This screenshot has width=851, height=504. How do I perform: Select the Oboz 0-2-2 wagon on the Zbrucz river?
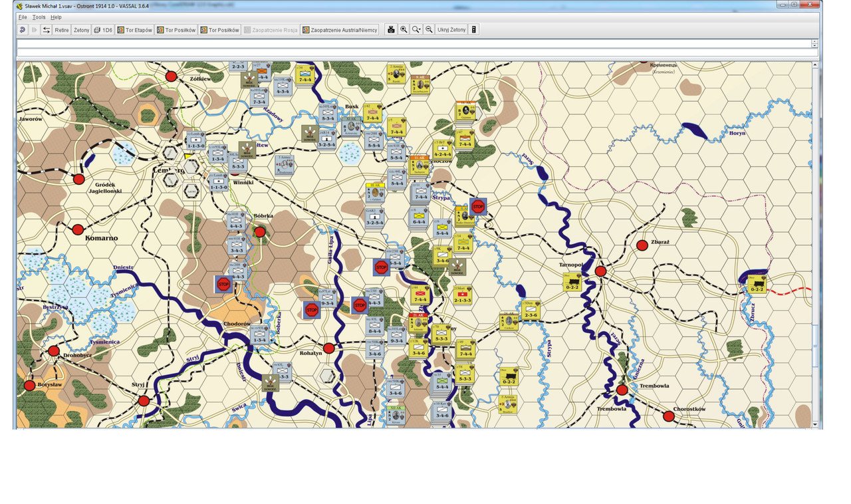pyautogui.click(x=757, y=284)
